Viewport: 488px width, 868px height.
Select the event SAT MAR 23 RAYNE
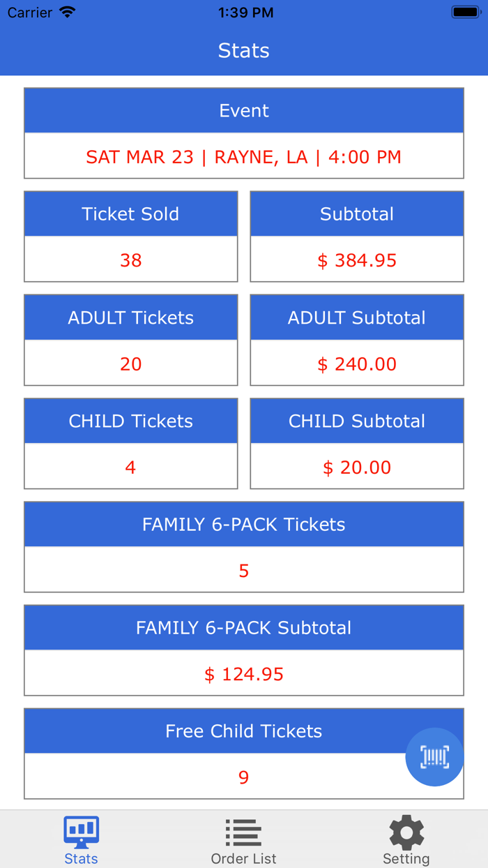[x=243, y=156]
